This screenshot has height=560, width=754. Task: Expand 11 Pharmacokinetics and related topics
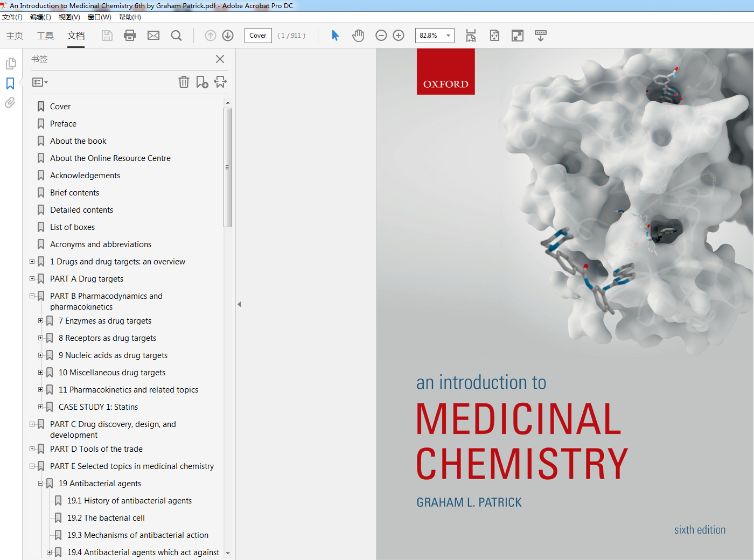(x=40, y=390)
